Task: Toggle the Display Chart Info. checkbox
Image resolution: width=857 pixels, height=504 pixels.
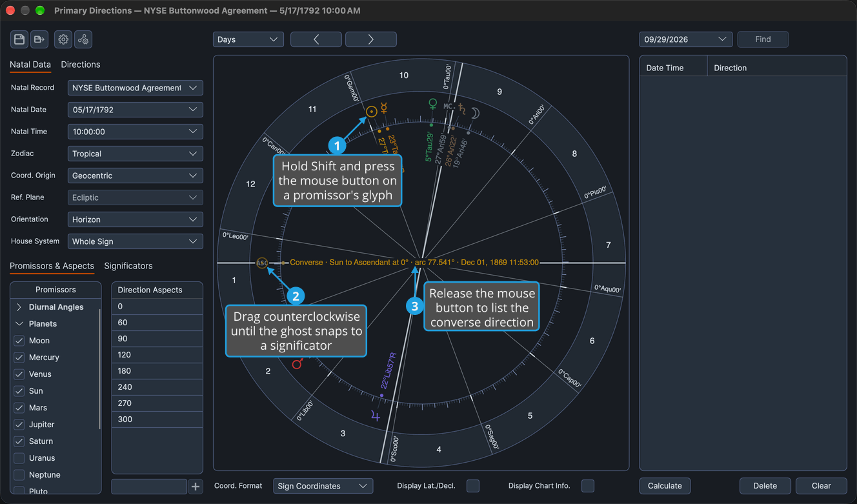Action: point(588,486)
